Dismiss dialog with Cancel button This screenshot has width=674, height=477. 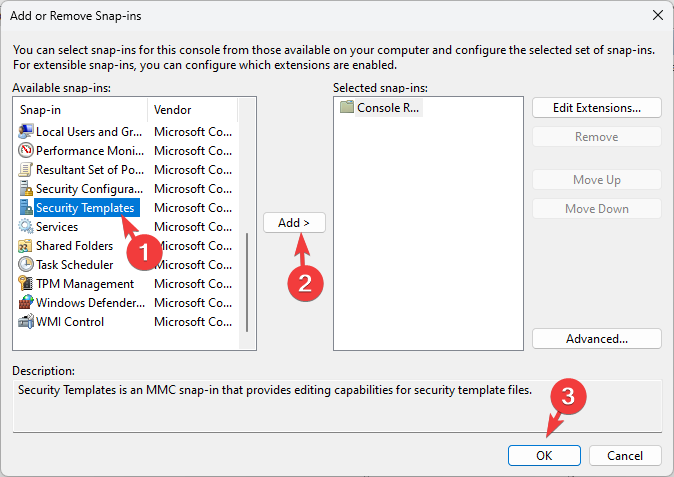tap(625, 455)
